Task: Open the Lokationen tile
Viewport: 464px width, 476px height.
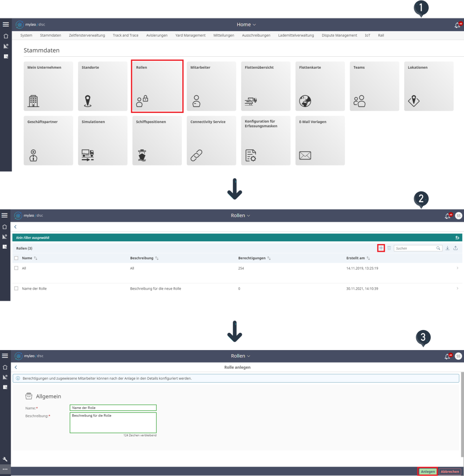Action: click(x=429, y=86)
